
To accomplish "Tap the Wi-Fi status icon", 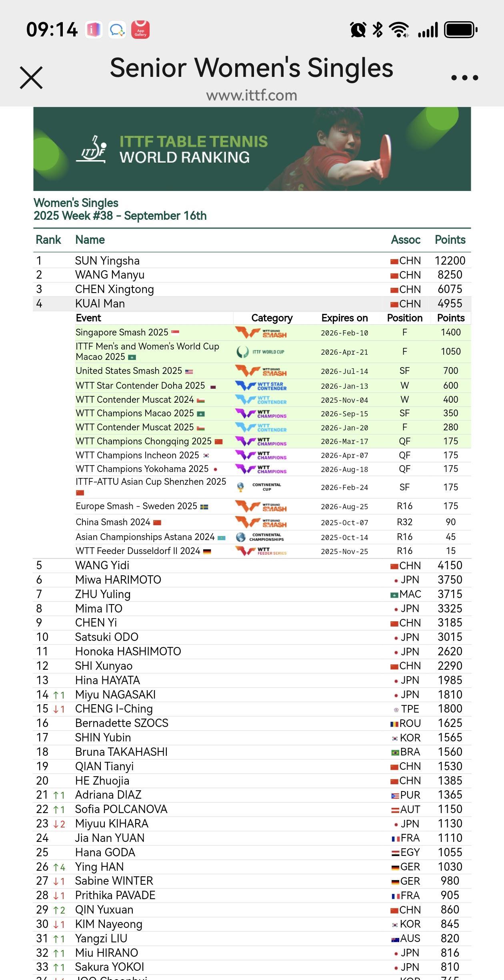I will point(399,30).
